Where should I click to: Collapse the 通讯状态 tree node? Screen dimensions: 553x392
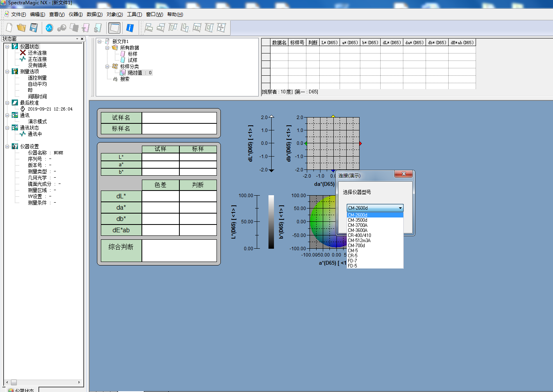tap(7, 128)
